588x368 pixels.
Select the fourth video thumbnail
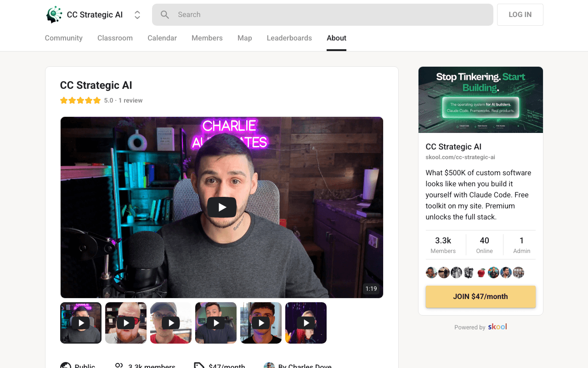(216, 323)
